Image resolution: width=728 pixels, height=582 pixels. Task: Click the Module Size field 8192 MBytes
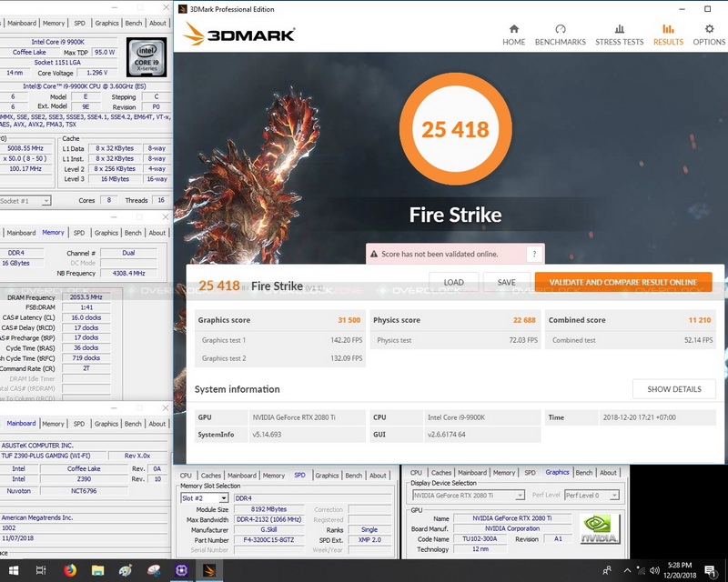[x=268, y=509]
